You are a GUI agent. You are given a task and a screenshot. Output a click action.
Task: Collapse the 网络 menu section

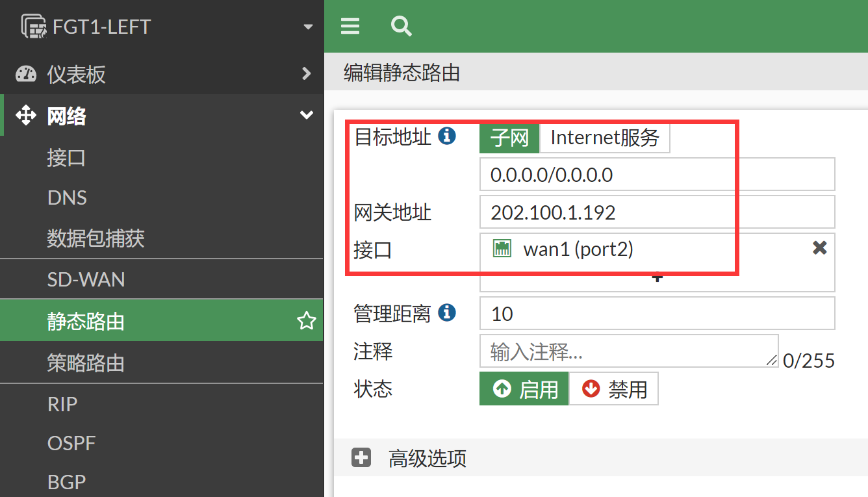click(x=306, y=116)
